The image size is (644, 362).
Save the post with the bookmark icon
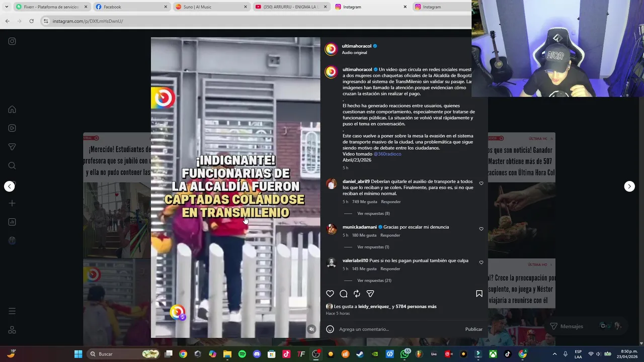coord(479,294)
